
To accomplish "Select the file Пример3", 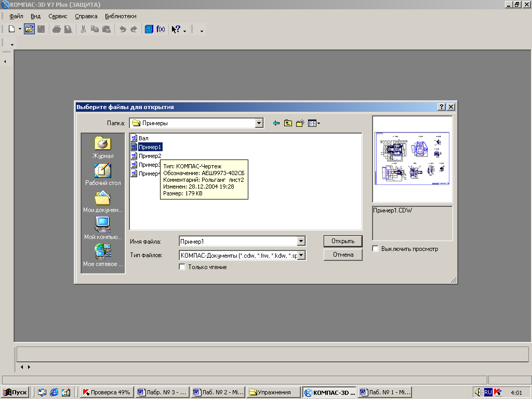I will coord(145,165).
